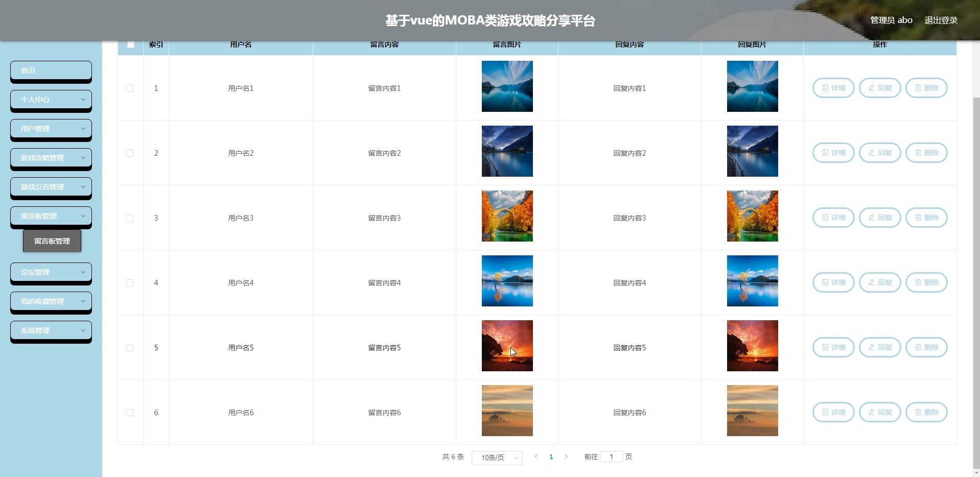Click 退出登录 to log out

[942, 20]
